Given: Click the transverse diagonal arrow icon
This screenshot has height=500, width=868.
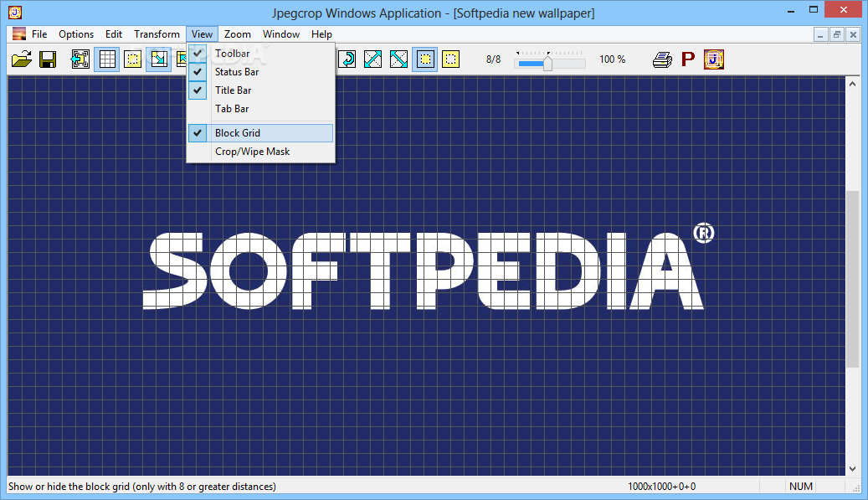Looking at the screenshot, I should [398, 59].
